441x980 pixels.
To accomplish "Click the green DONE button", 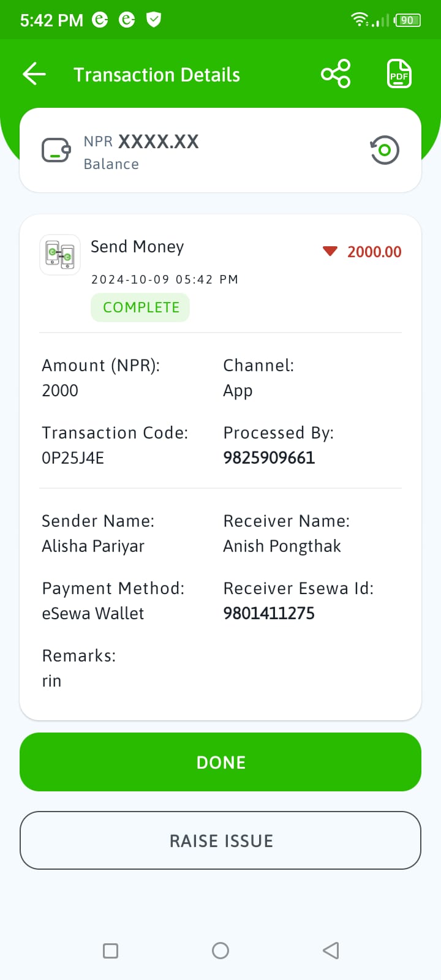I will pyautogui.click(x=221, y=762).
